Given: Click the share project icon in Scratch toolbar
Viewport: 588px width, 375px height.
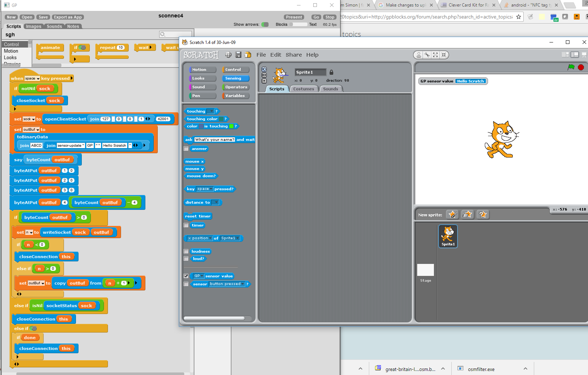Looking at the screenshot, I should coord(248,55).
